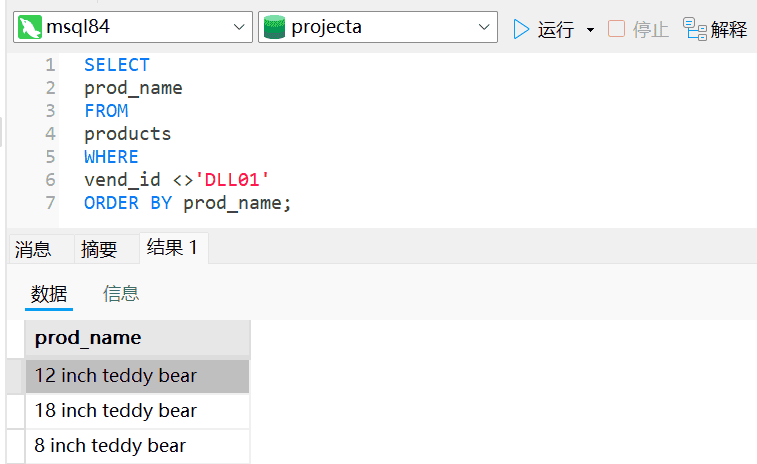Viewport: 757px width, 464px height.
Task: Click the 解释 Explain button label
Action: pyautogui.click(x=729, y=29)
